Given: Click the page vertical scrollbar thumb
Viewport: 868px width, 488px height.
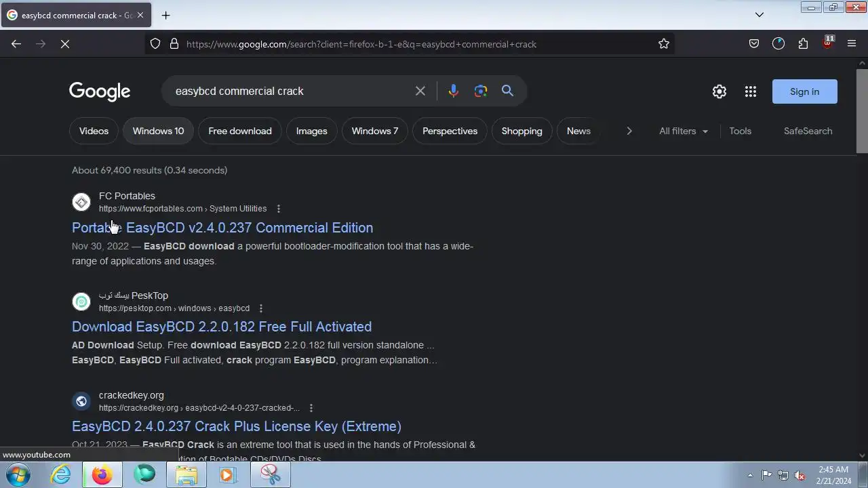Looking at the screenshot, I should pyautogui.click(x=862, y=110).
